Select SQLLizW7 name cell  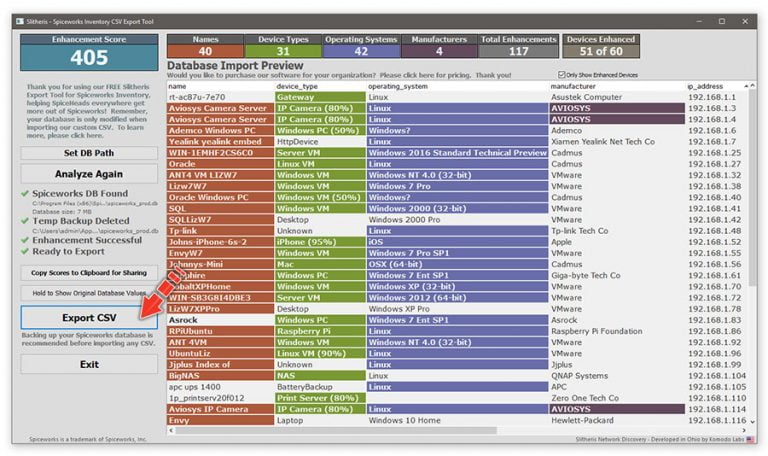click(220, 219)
